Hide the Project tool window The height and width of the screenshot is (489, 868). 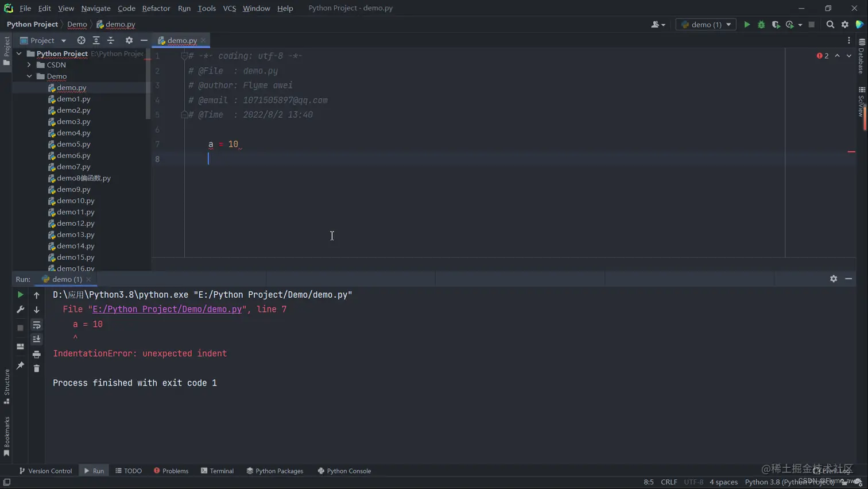pyautogui.click(x=144, y=40)
